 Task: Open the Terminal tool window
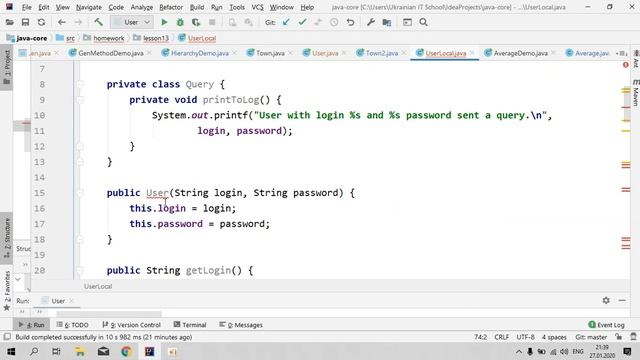[190, 325]
